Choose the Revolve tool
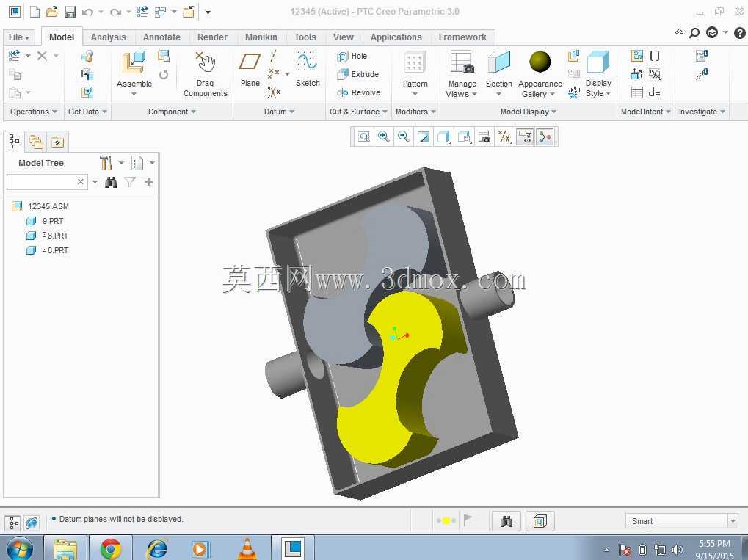748x560 pixels. click(x=358, y=92)
